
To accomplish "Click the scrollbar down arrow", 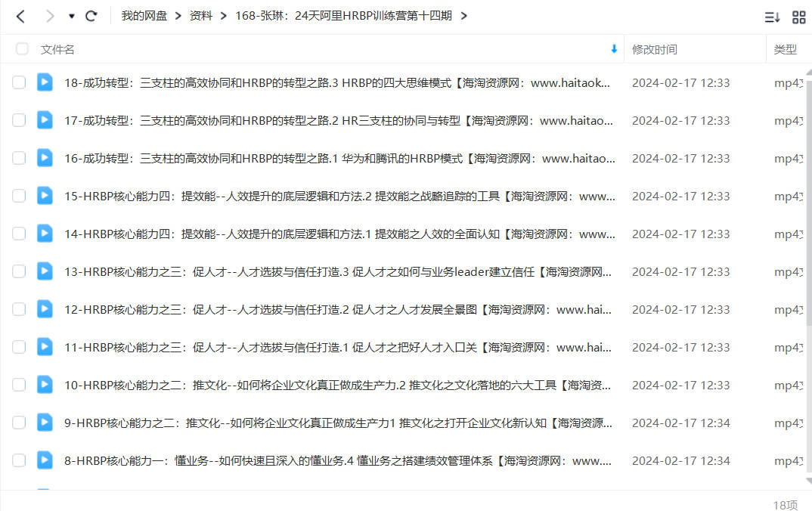I will pyautogui.click(x=809, y=482).
